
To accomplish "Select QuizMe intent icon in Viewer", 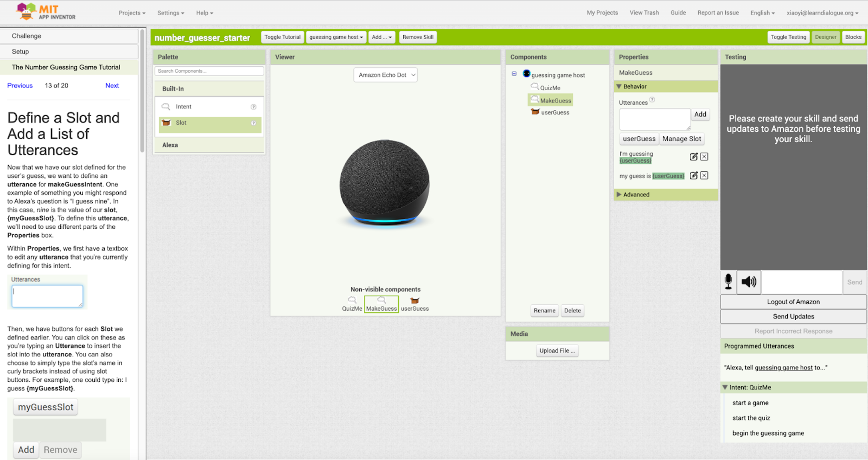I will (x=352, y=300).
